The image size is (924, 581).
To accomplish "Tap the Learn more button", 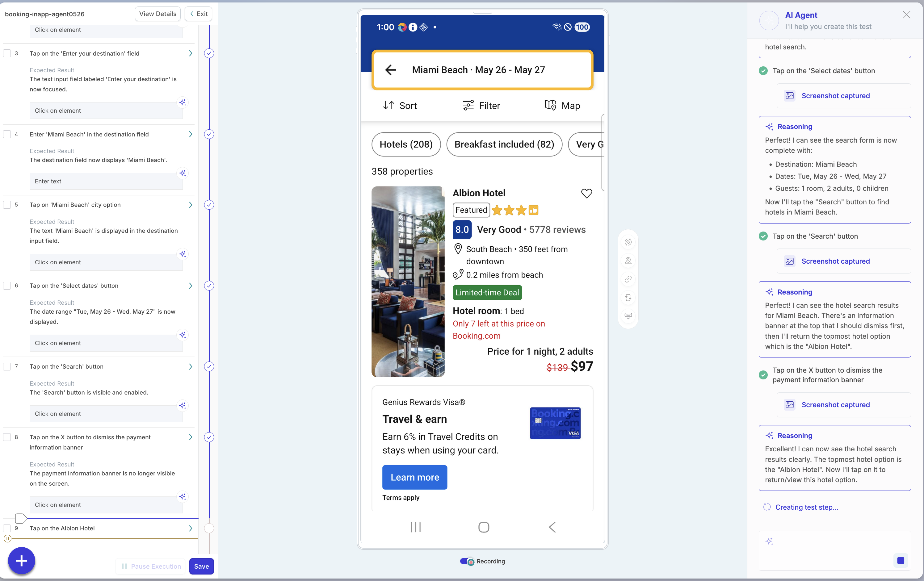I will (x=415, y=478).
